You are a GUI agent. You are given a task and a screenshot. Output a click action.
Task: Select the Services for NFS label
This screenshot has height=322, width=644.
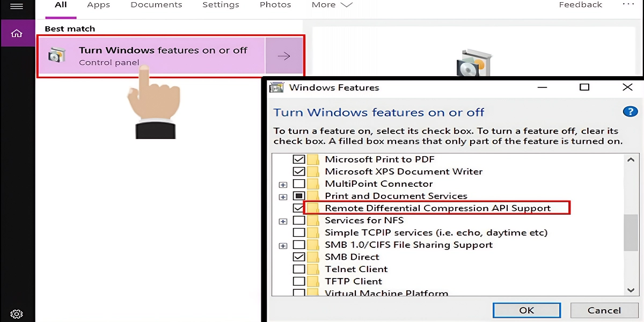[364, 221]
